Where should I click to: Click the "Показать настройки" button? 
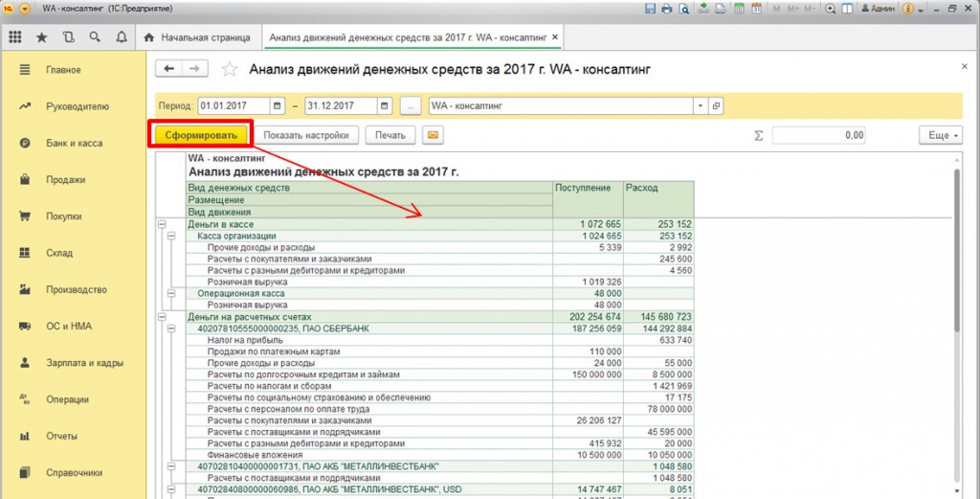305,135
